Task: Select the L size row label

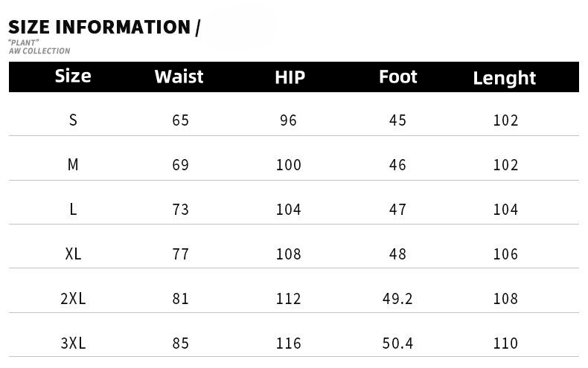Action: (73, 209)
